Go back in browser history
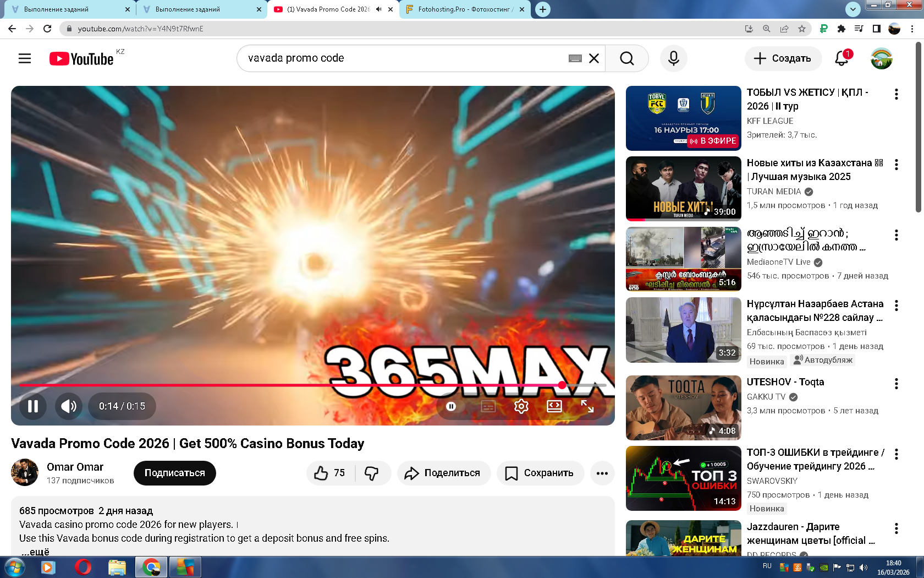 [x=12, y=29]
